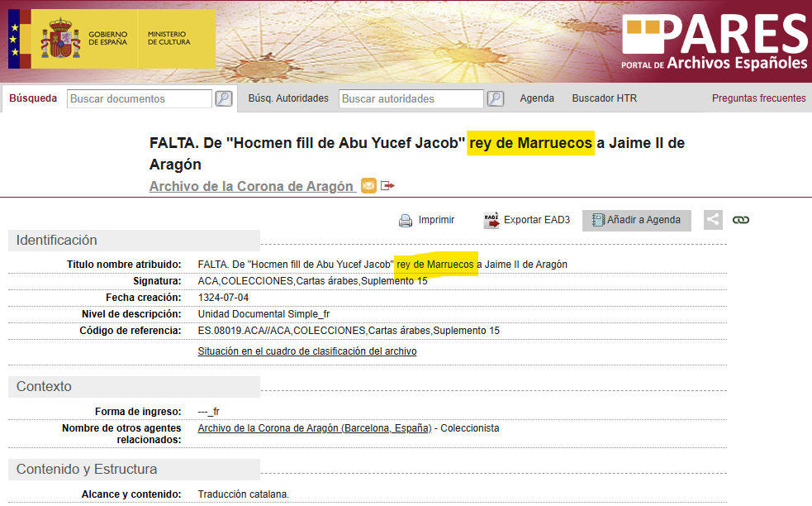Click the Gobierno de España coat of arms
Viewport: 812px width, 506px height.
point(60,38)
